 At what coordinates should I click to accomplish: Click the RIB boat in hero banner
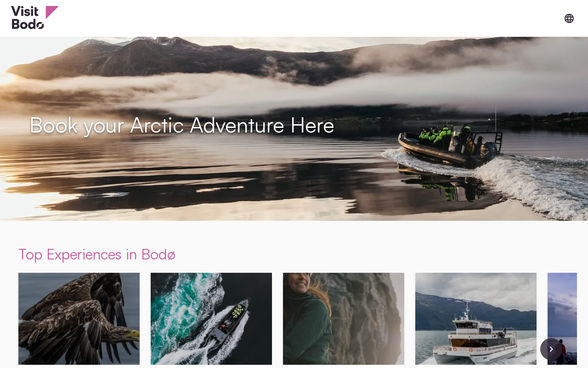[450, 145]
